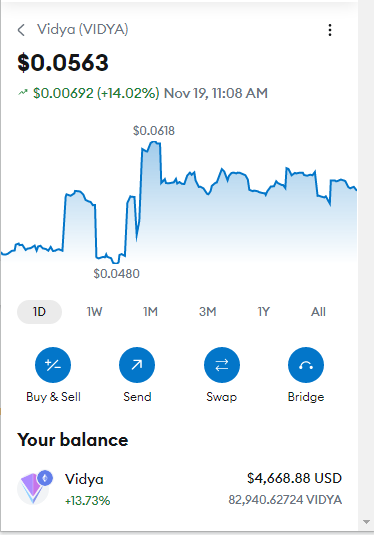The image size is (374, 535).
Task: Click the Bridge icon button
Action: (x=306, y=365)
